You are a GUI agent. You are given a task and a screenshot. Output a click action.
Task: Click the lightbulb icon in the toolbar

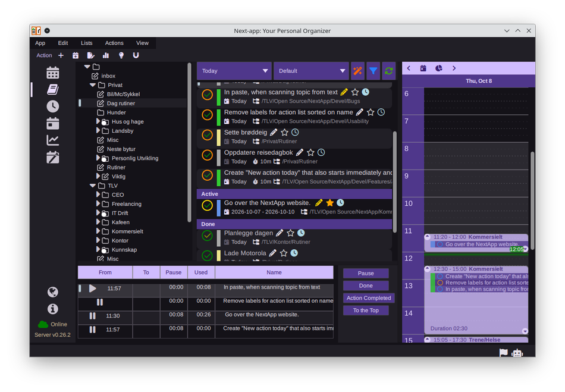(x=121, y=55)
